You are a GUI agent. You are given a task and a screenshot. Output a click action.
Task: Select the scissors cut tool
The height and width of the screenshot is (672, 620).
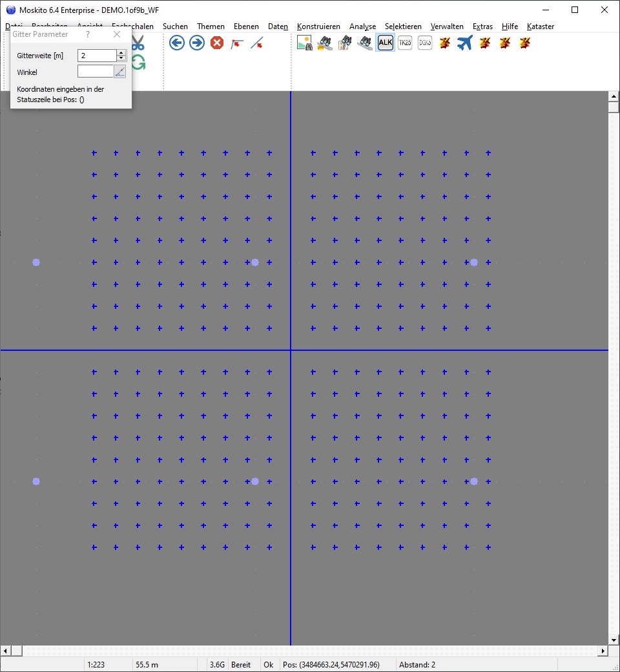coord(138,43)
